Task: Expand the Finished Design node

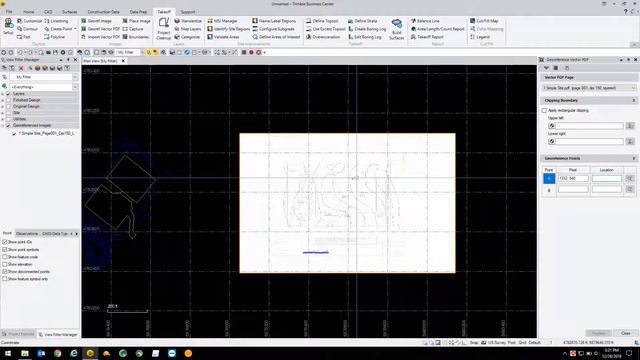Action: 3,100
